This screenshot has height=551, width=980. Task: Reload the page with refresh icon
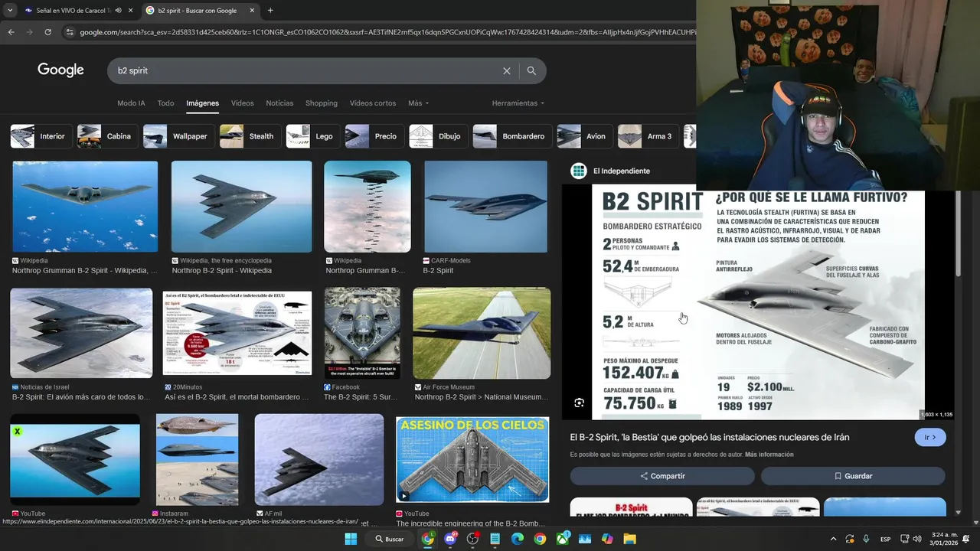tap(47, 32)
